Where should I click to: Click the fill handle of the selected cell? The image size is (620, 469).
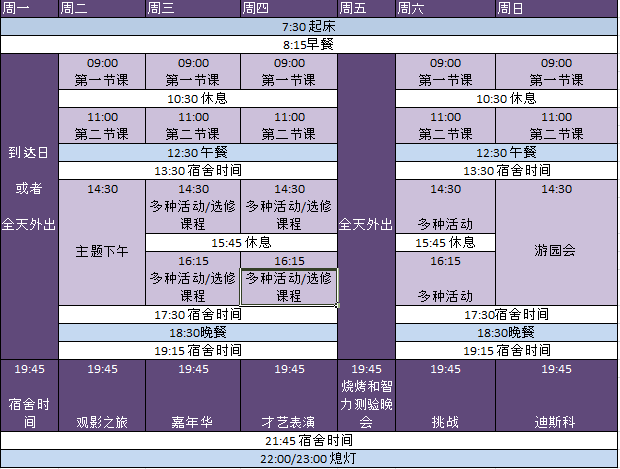pos(337,305)
